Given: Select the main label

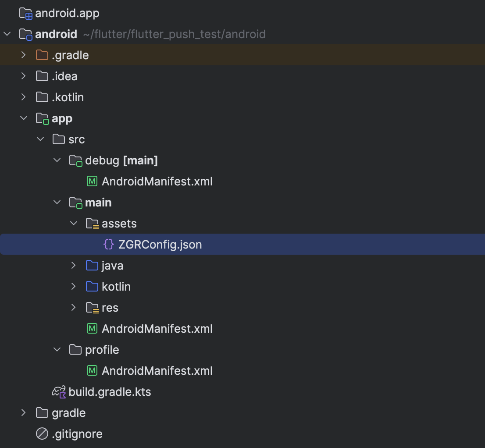Looking at the screenshot, I should point(98,203).
